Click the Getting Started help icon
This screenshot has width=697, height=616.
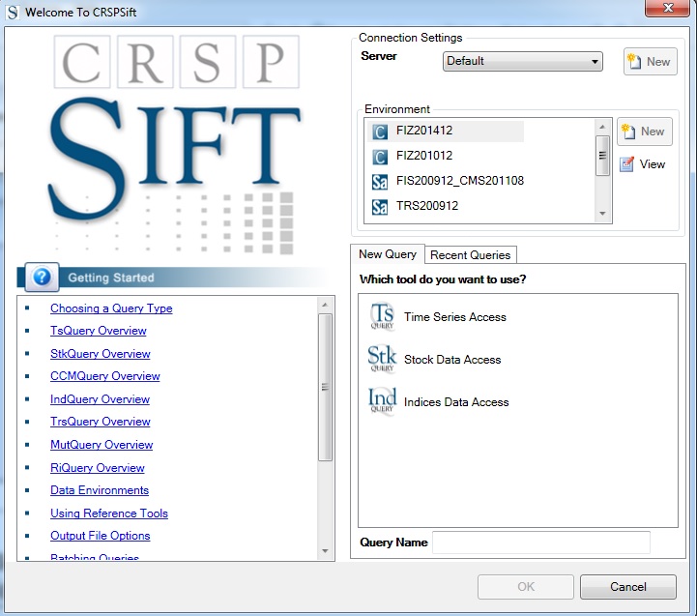point(42,278)
